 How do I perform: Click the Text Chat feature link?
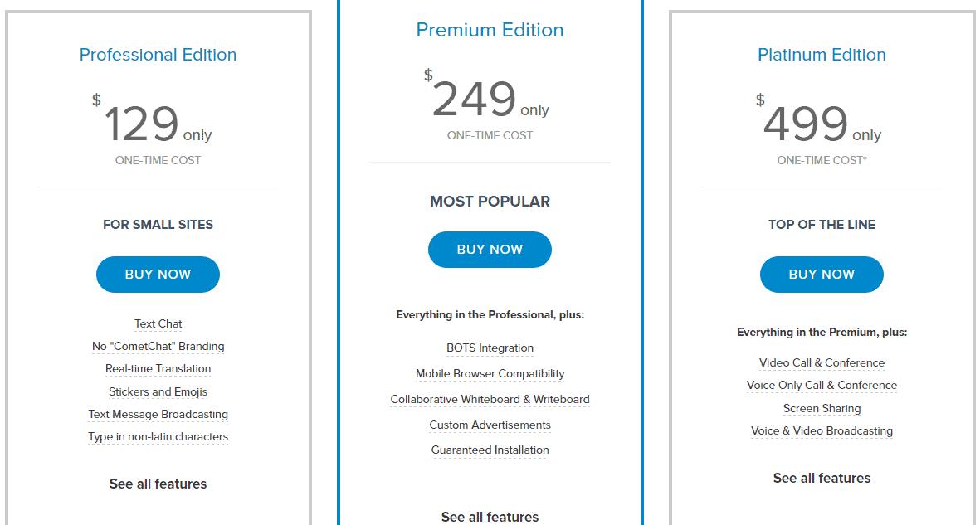tap(158, 324)
